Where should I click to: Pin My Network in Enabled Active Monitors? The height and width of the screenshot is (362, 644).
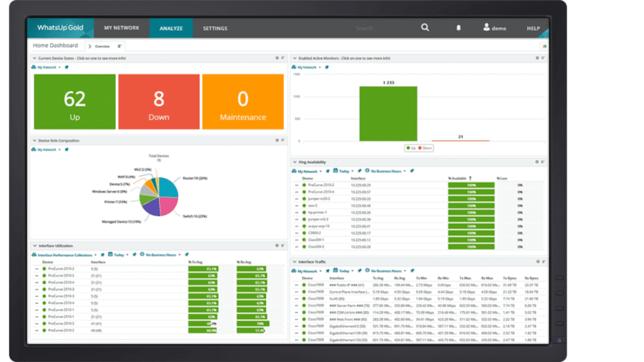[x=327, y=67]
